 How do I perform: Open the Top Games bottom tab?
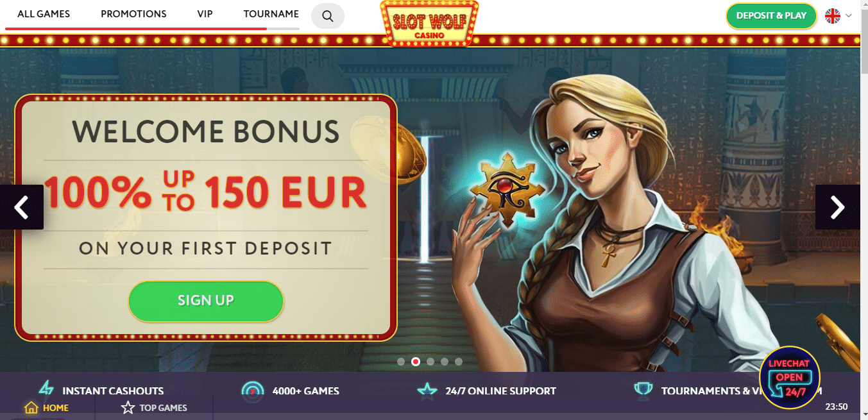[155, 408]
